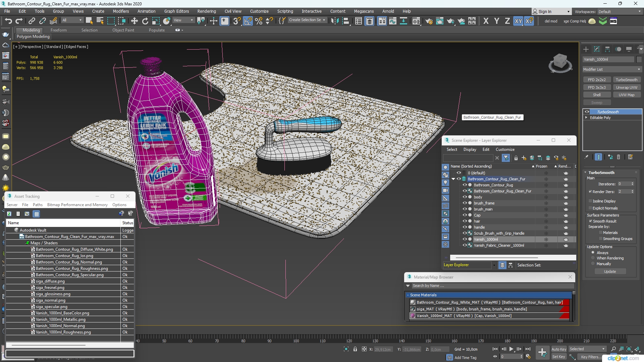Select the When Rendering radio button
The width and height of the screenshot is (644, 362).
[x=593, y=258]
